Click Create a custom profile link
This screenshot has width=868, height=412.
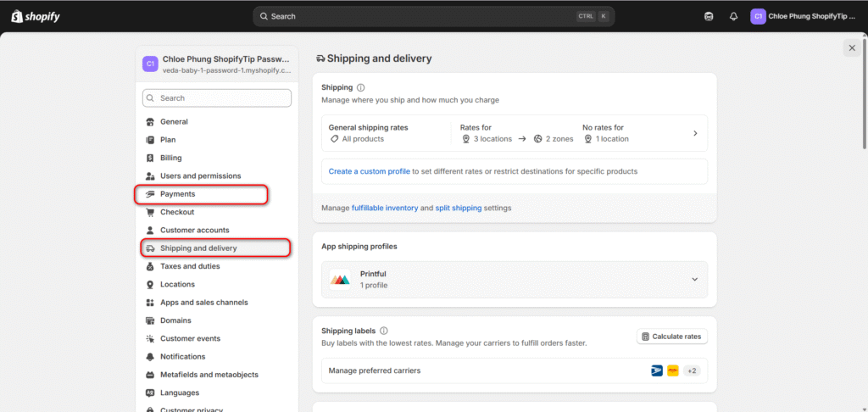[370, 171]
